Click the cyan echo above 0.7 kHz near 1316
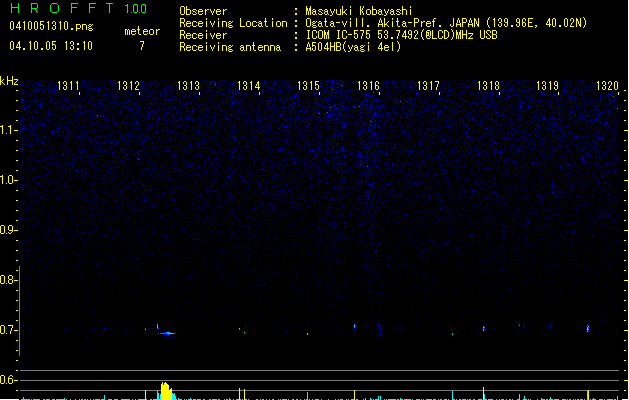The image size is (629, 400). 355,327
